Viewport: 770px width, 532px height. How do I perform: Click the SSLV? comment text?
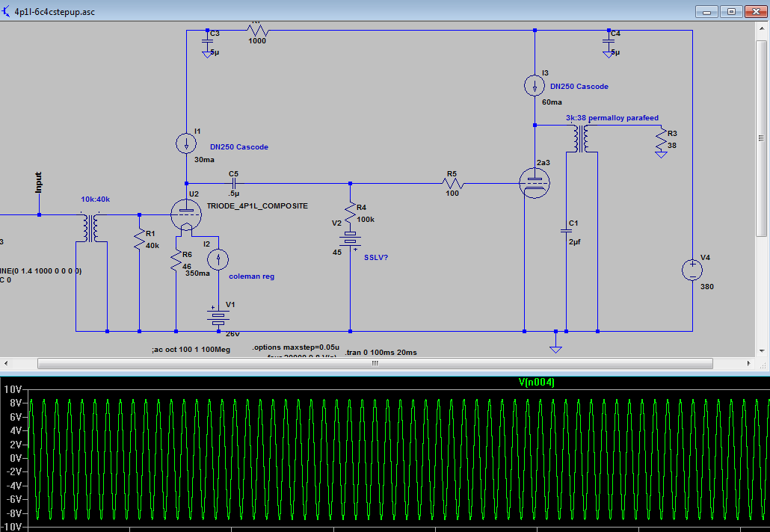(x=376, y=257)
